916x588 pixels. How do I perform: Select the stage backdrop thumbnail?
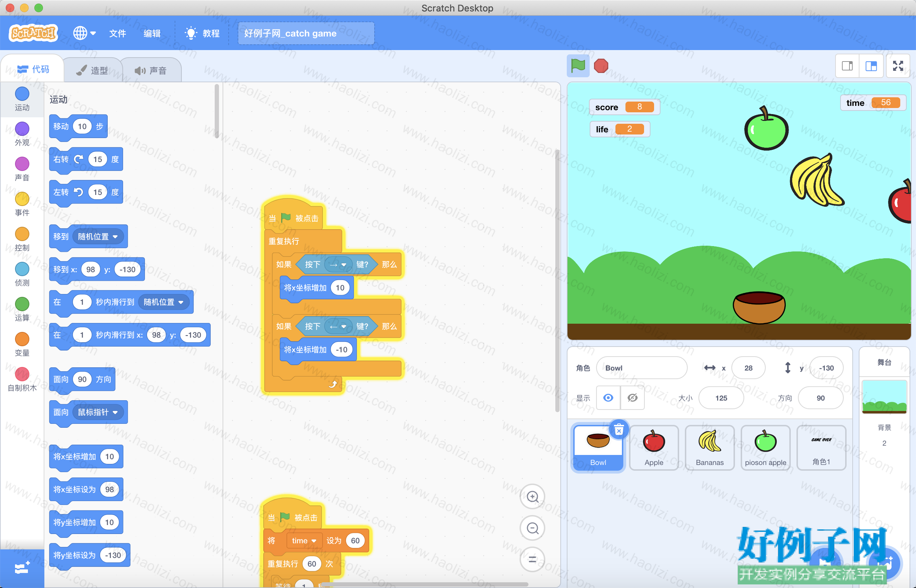(884, 397)
